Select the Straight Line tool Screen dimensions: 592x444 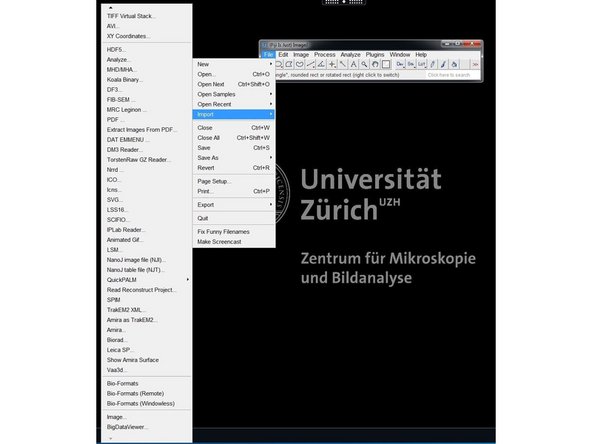point(310,65)
